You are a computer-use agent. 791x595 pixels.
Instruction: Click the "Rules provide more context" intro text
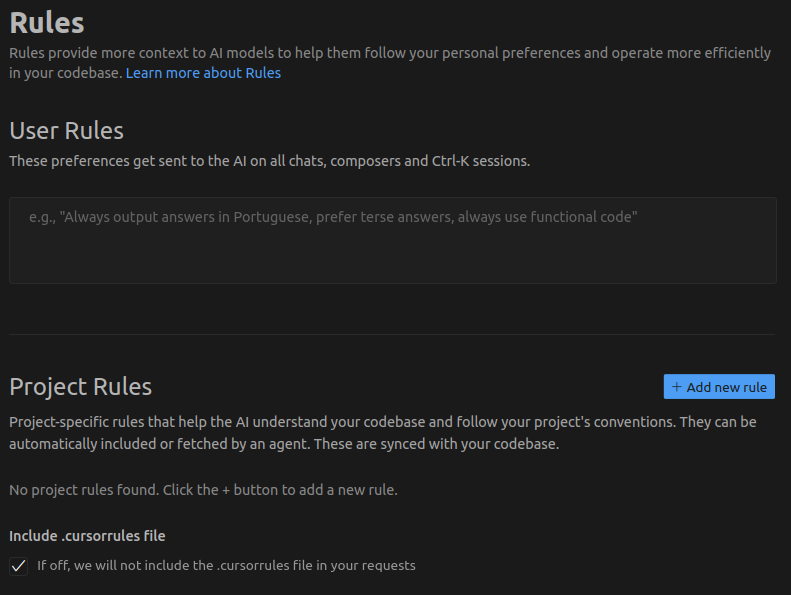[389, 63]
